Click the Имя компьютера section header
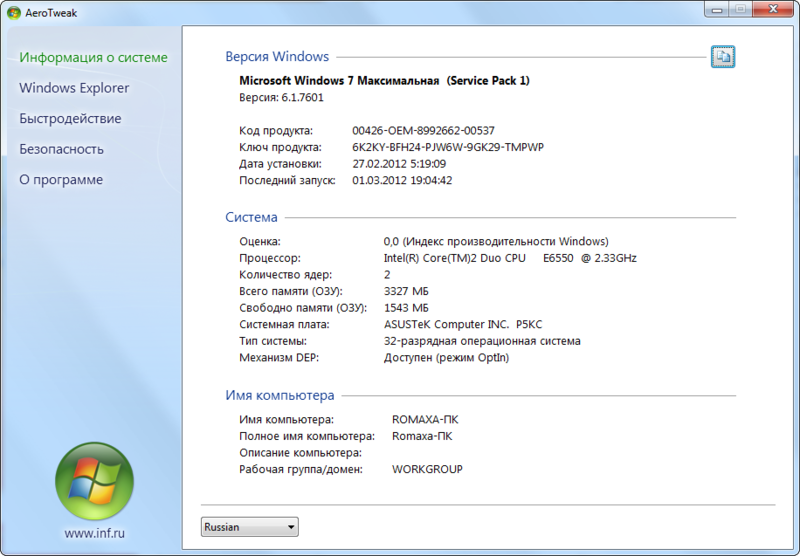 (x=280, y=395)
